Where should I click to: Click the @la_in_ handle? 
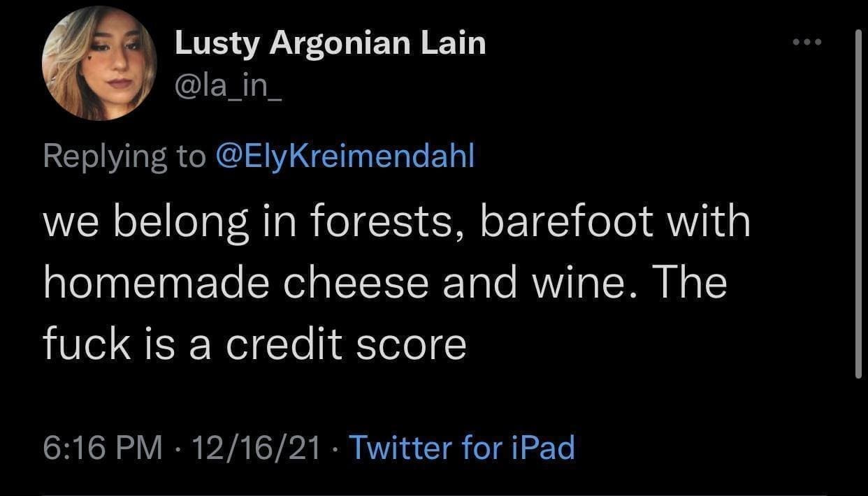(x=228, y=89)
